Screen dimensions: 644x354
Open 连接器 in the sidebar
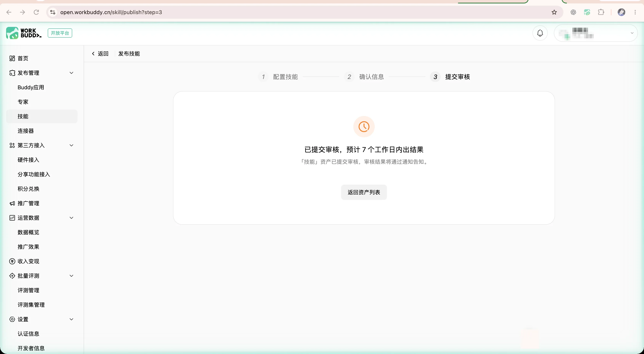(x=42, y=131)
